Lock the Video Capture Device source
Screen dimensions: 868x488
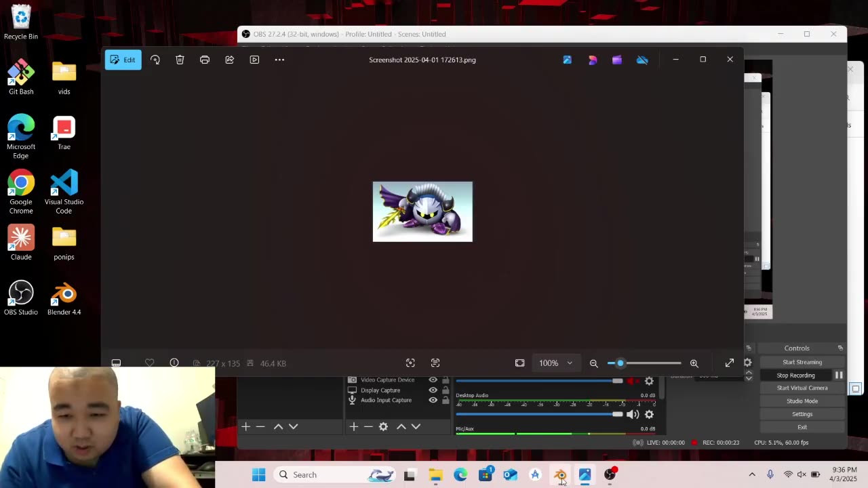446,380
